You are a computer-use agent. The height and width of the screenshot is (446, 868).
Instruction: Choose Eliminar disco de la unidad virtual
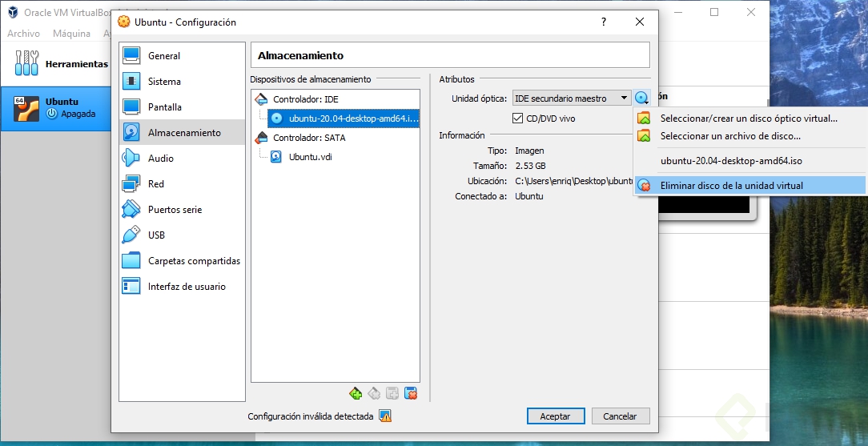coord(749,186)
